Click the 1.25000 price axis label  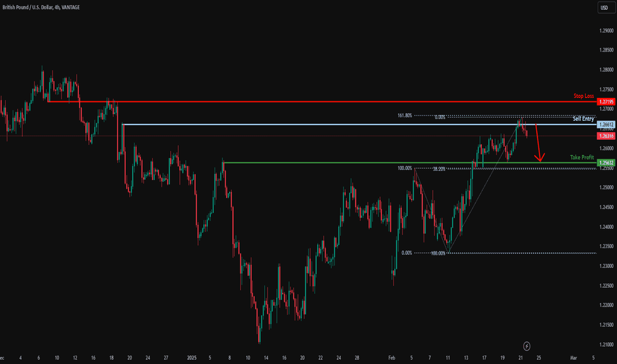tap(606, 188)
